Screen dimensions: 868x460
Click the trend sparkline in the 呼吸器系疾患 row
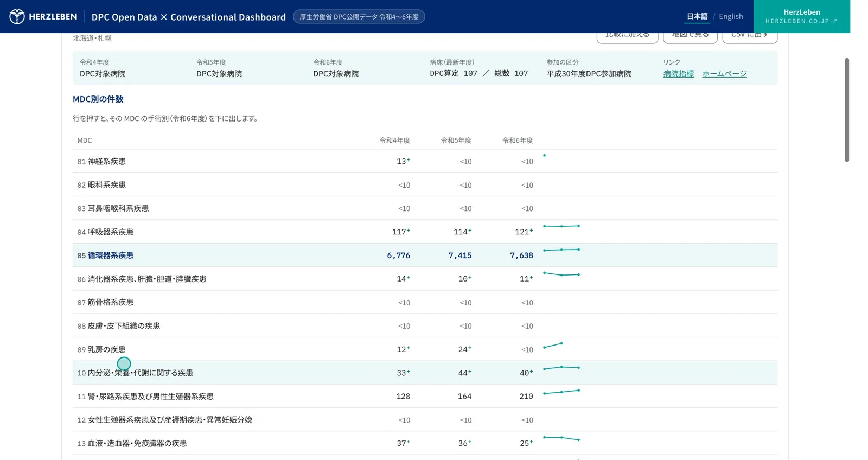coord(561,226)
